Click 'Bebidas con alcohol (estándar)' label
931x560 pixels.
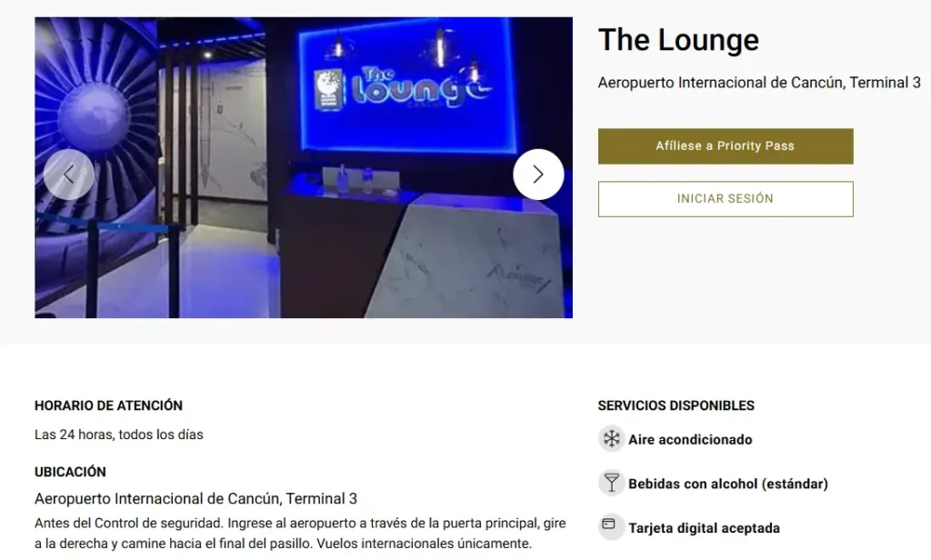point(728,484)
